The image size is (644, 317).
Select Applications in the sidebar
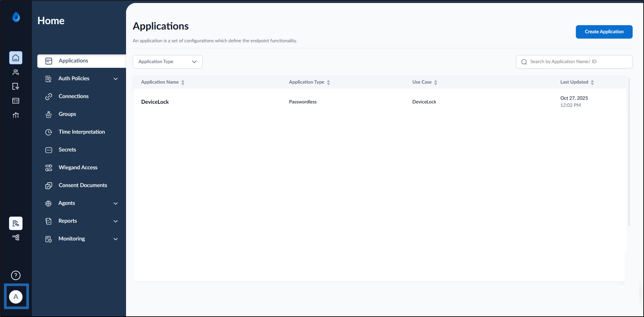pyautogui.click(x=82, y=61)
